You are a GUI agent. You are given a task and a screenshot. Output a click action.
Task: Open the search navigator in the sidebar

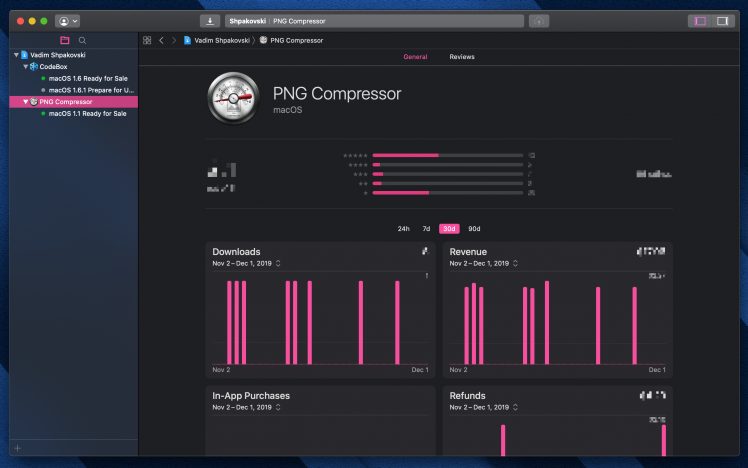coord(83,40)
